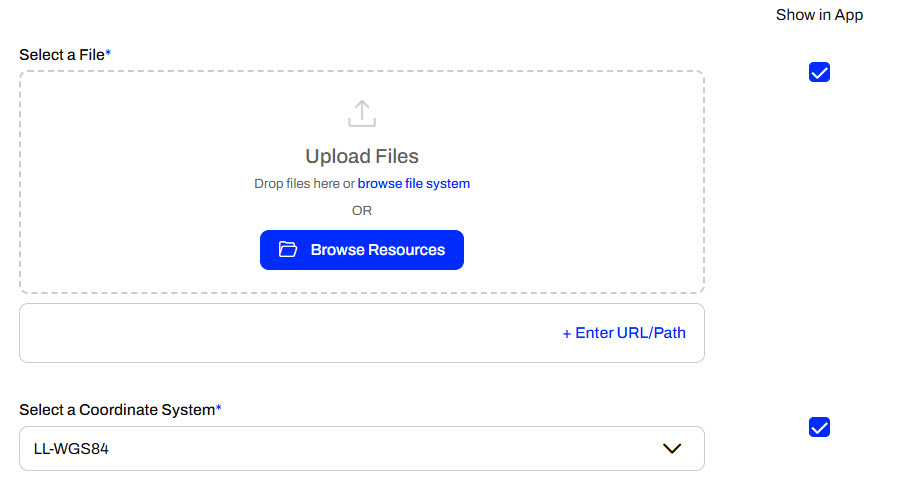
Task: Click the OR separator text
Action: click(361, 211)
